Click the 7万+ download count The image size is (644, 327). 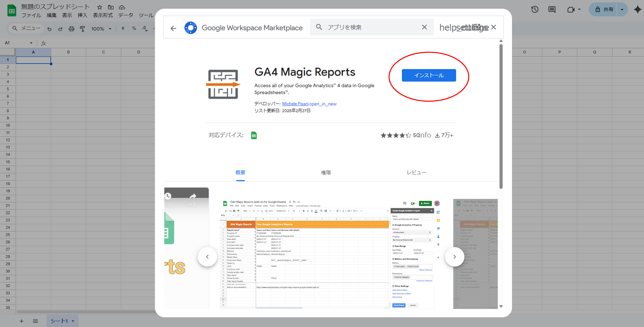tap(444, 135)
